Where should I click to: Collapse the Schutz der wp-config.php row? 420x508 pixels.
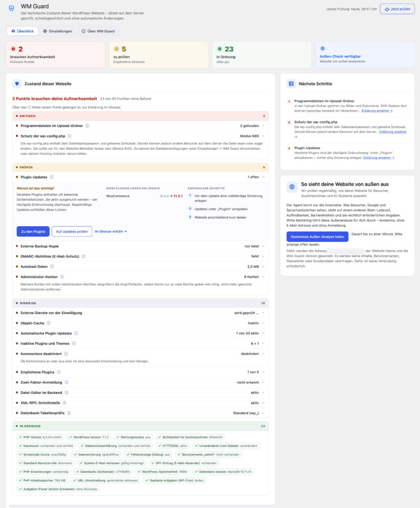point(263,136)
